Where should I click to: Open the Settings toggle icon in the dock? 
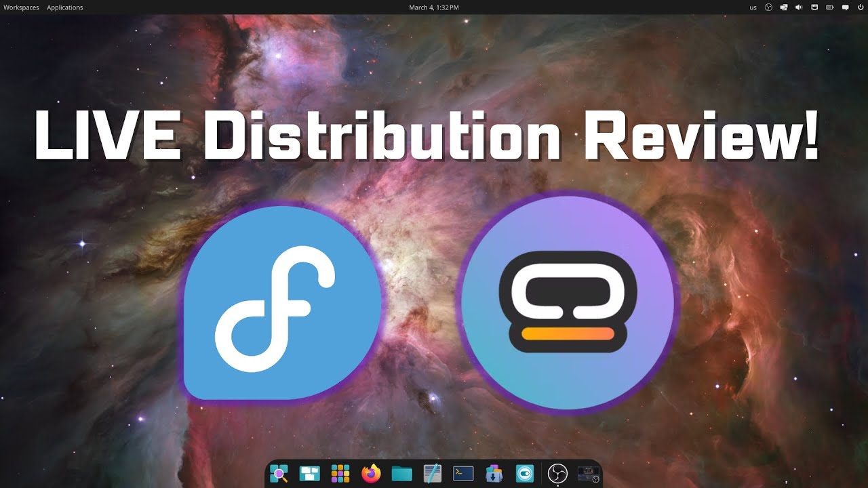pos(524,473)
